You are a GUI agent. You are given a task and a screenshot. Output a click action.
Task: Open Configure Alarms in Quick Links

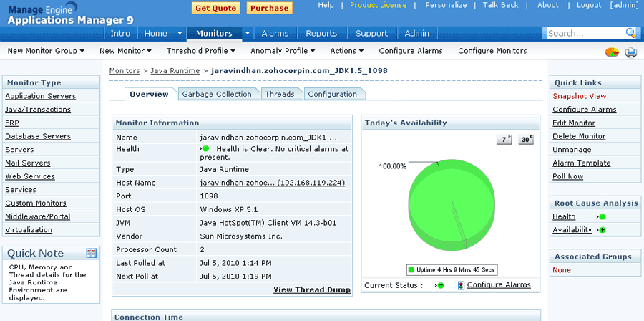(585, 110)
